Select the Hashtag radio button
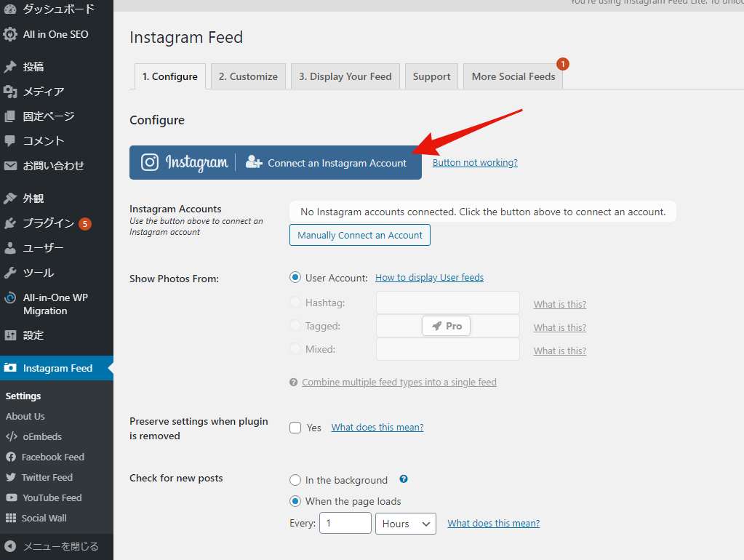744x560 pixels. coord(295,302)
